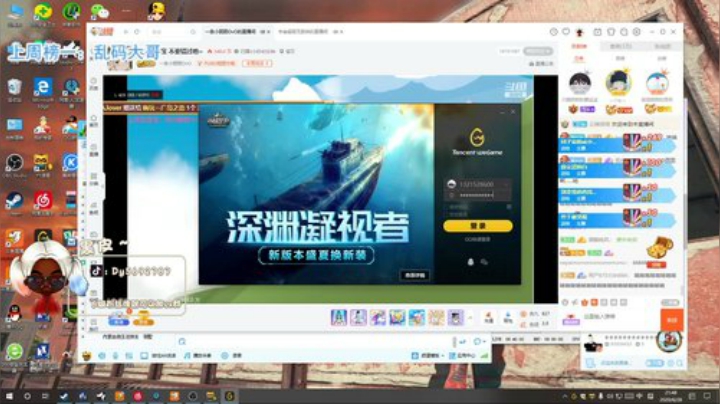Open Task View on the taskbar
Viewport: 720px width, 404px height.
tap(45, 396)
